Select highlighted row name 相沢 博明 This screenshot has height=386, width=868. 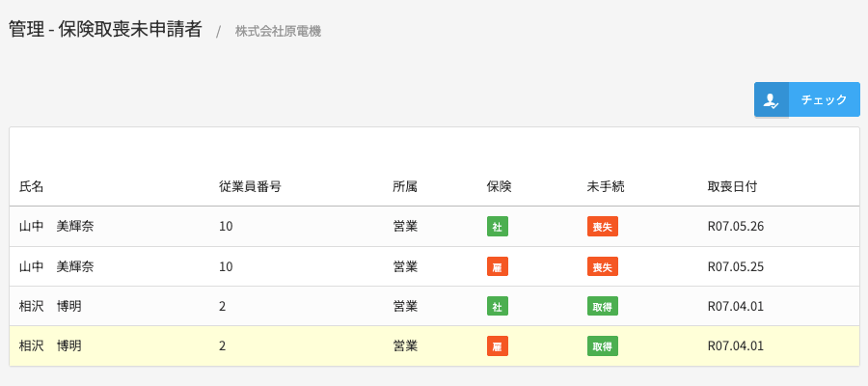(50, 345)
